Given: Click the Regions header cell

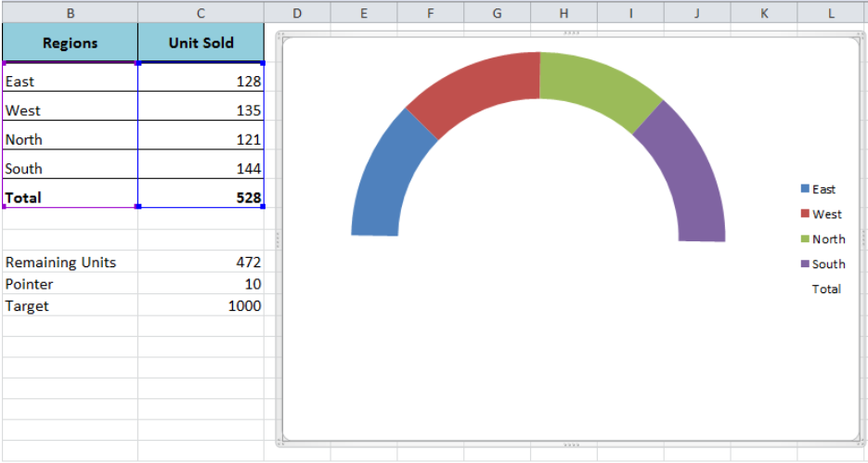Looking at the screenshot, I should click(x=71, y=43).
